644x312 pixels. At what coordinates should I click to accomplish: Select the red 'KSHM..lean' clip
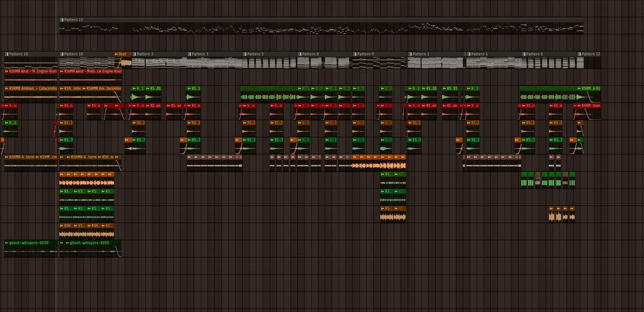(x=589, y=111)
